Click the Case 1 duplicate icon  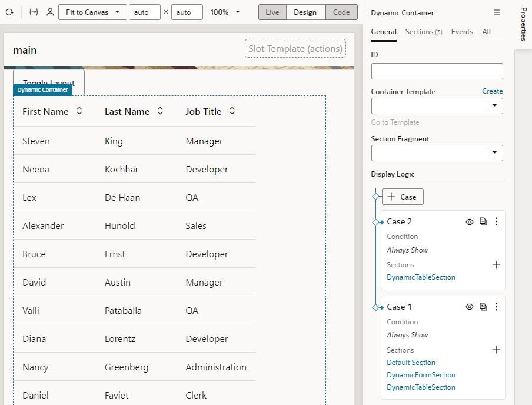click(x=483, y=307)
